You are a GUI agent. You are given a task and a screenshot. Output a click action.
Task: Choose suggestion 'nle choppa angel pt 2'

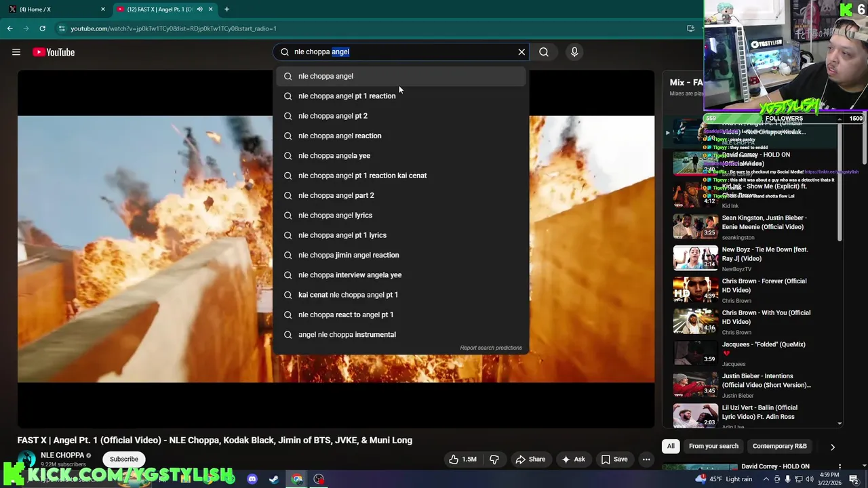pyautogui.click(x=401, y=116)
